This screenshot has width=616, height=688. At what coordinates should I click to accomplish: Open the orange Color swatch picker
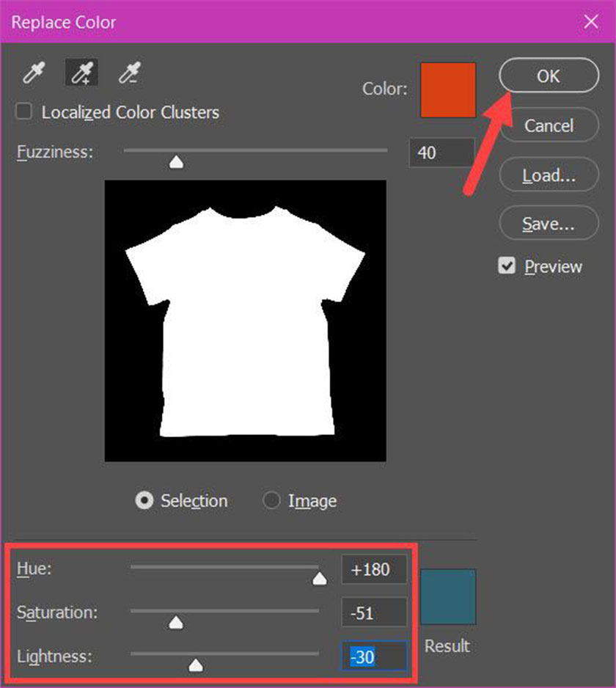(x=448, y=90)
